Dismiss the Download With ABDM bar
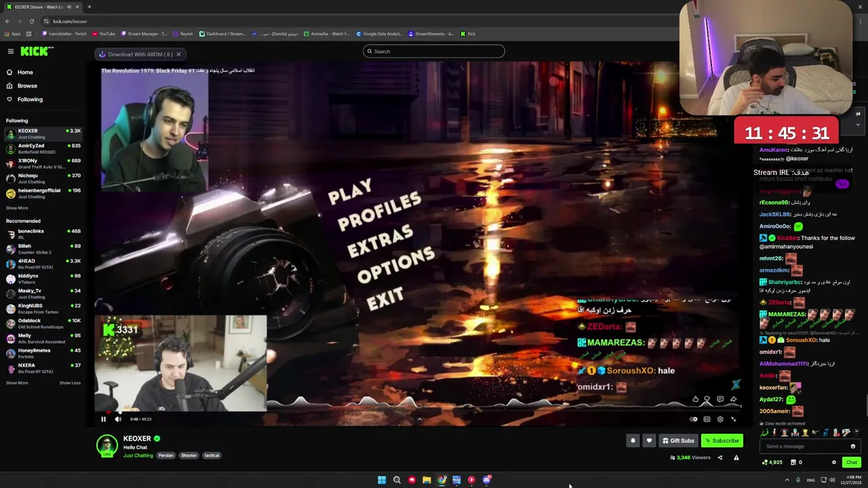 pos(178,54)
